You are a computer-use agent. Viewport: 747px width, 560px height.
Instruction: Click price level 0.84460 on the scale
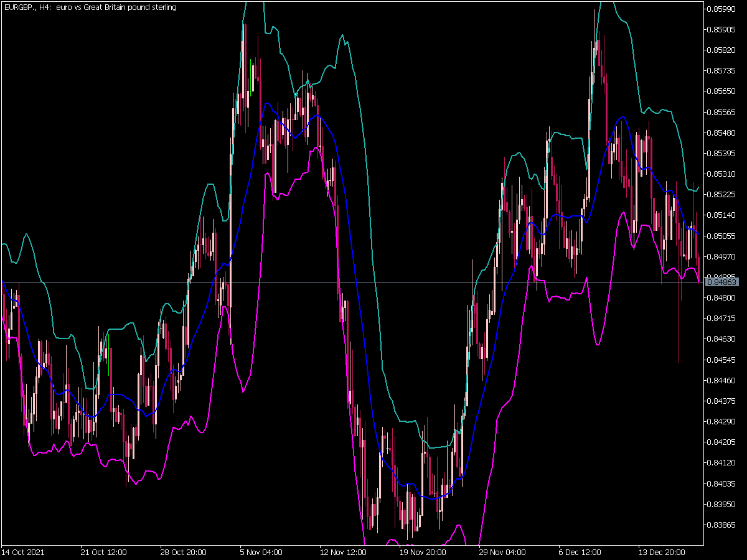(x=722, y=380)
